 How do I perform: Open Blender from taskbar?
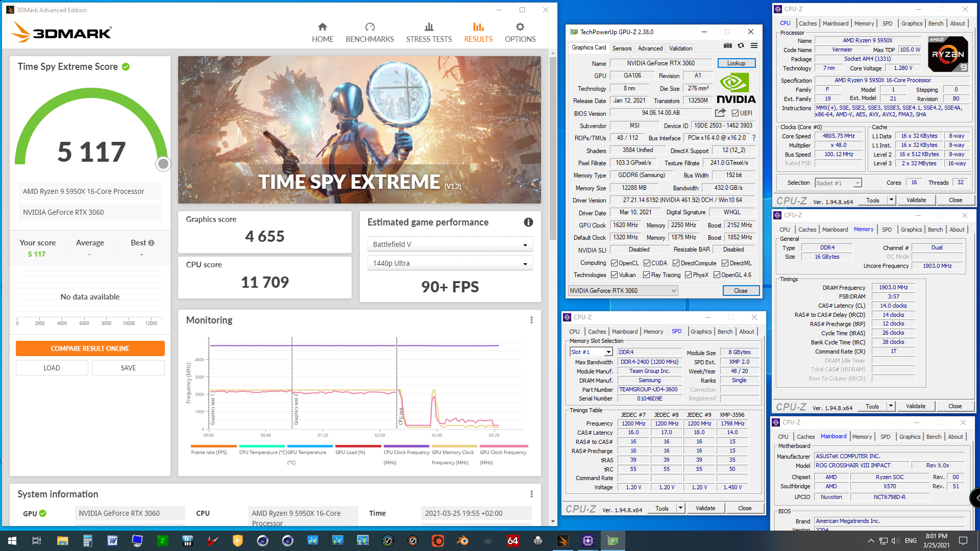click(x=462, y=541)
